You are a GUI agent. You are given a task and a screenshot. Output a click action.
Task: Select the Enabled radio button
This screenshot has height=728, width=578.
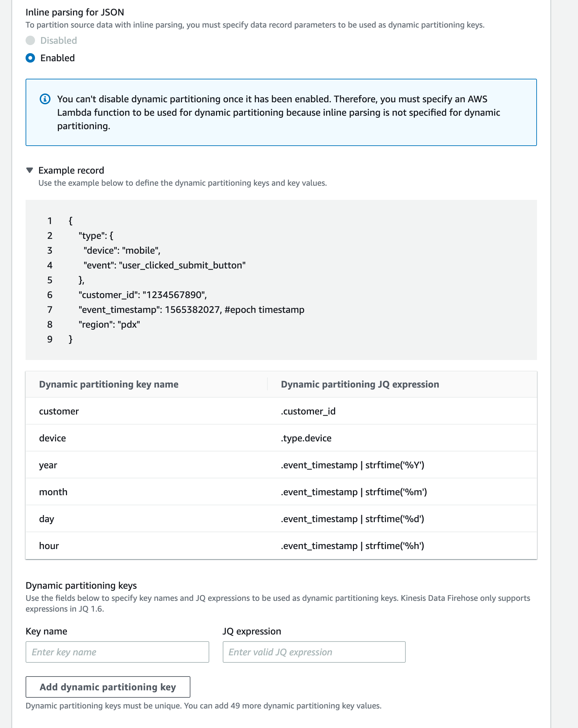(30, 58)
